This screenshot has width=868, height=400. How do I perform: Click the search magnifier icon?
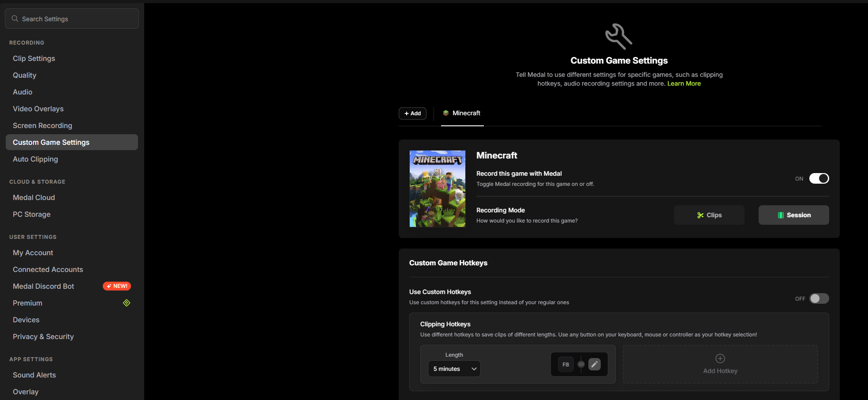[x=15, y=19]
